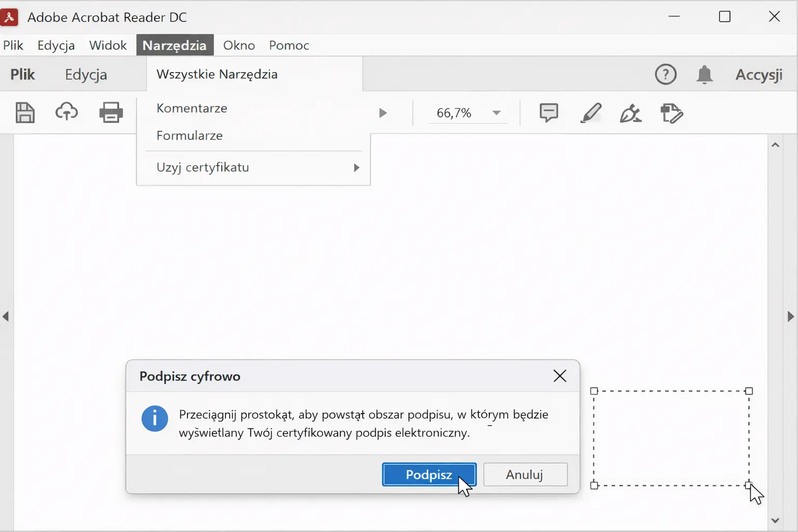This screenshot has height=532, width=798.
Task: Close the Podpisz cyfrowo dialog
Action: (560, 376)
